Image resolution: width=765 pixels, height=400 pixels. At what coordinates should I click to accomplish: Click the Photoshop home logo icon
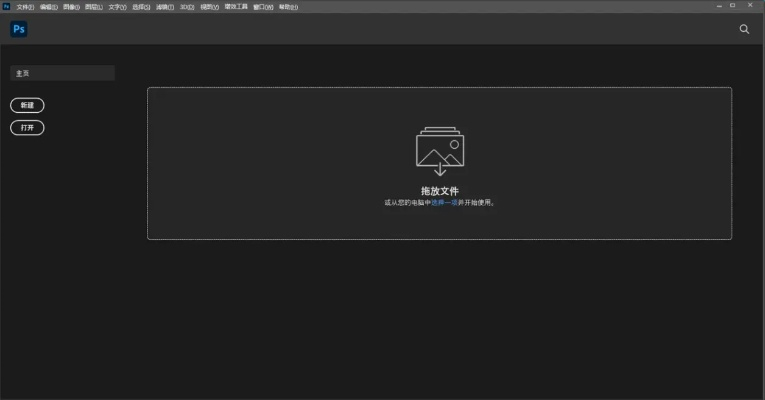click(x=18, y=29)
